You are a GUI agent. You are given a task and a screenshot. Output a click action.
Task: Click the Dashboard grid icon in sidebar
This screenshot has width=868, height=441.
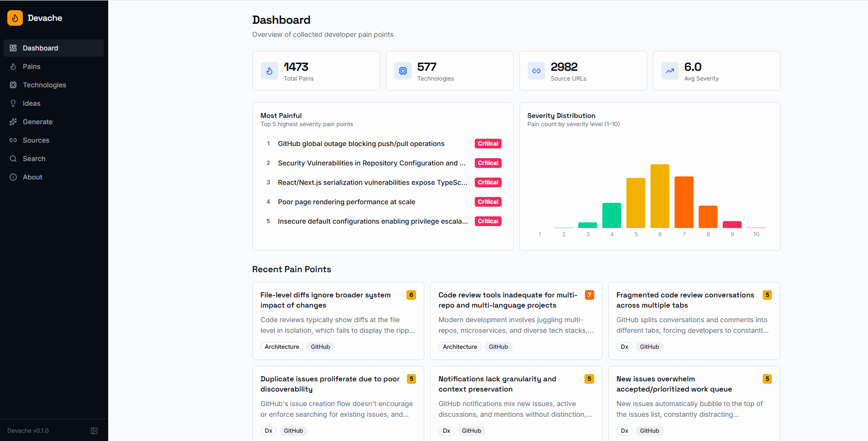click(x=13, y=48)
